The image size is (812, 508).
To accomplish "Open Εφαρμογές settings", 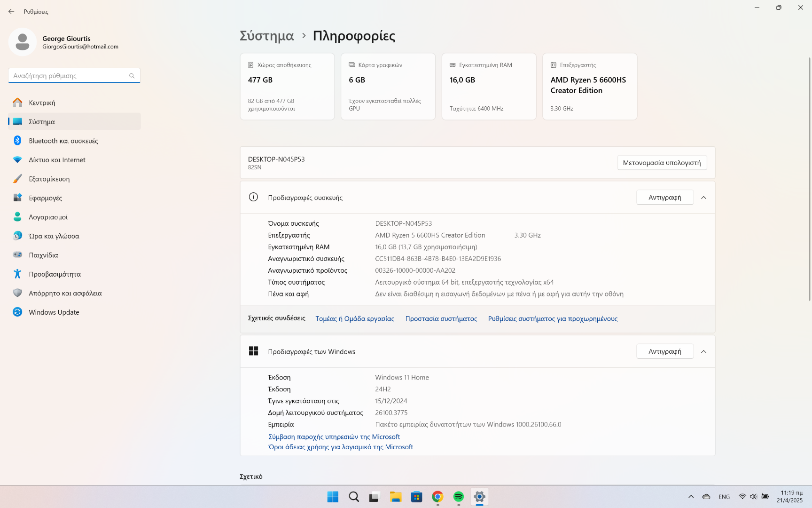I will pos(74,198).
